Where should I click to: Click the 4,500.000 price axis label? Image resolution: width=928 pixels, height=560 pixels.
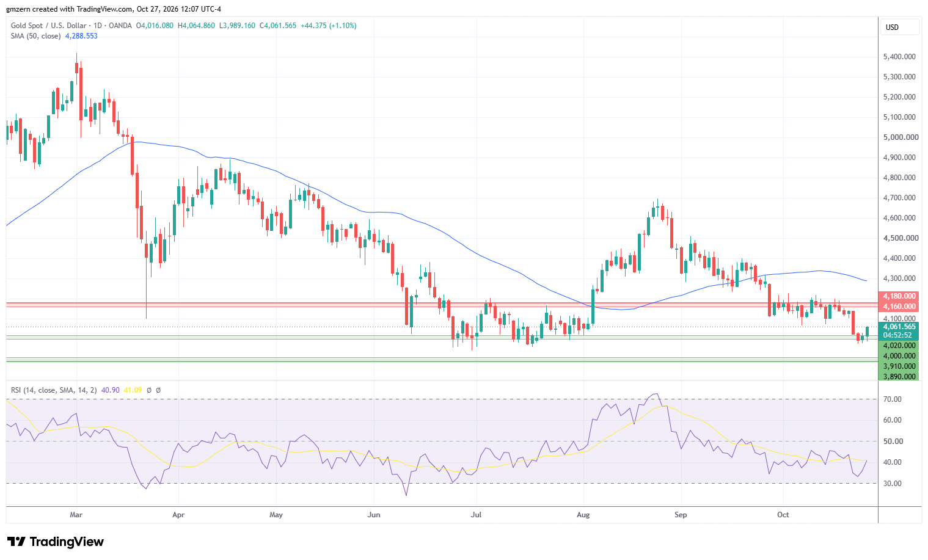click(x=901, y=238)
